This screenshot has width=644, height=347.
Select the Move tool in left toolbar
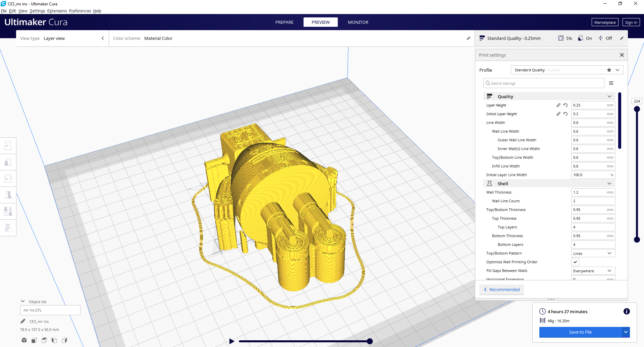pos(8,146)
